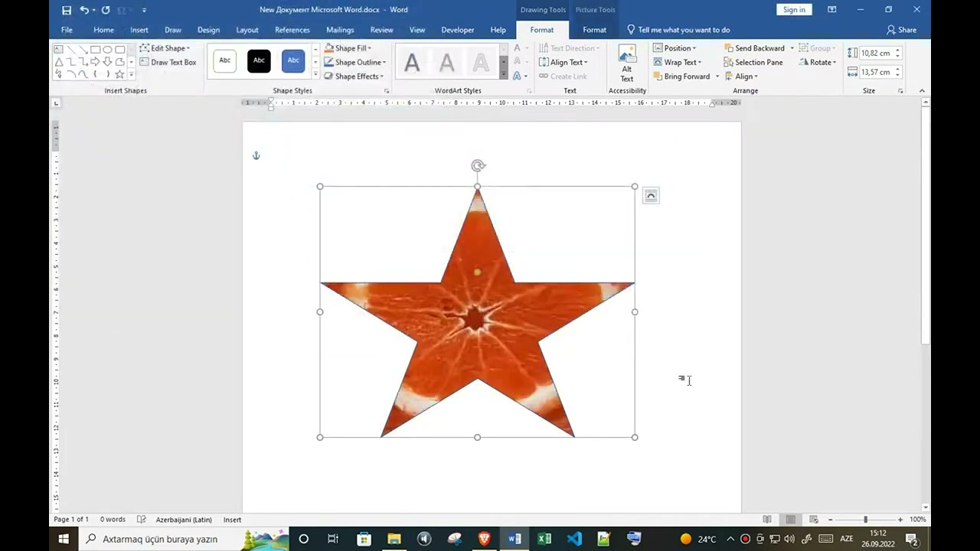Open the Position dropdown

pyautogui.click(x=675, y=48)
